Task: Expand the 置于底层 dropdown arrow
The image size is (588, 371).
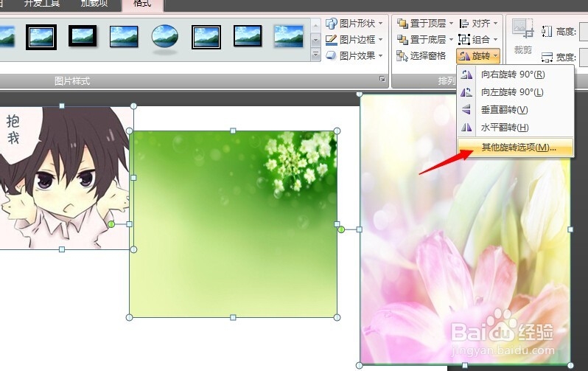Action: click(451, 39)
